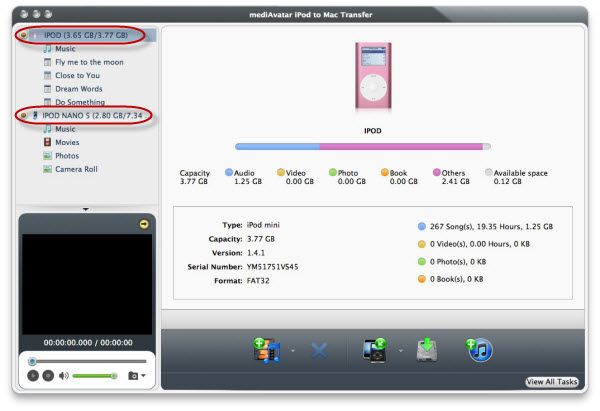
Task: Click the playback progress slider
Action: click(x=87, y=361)
